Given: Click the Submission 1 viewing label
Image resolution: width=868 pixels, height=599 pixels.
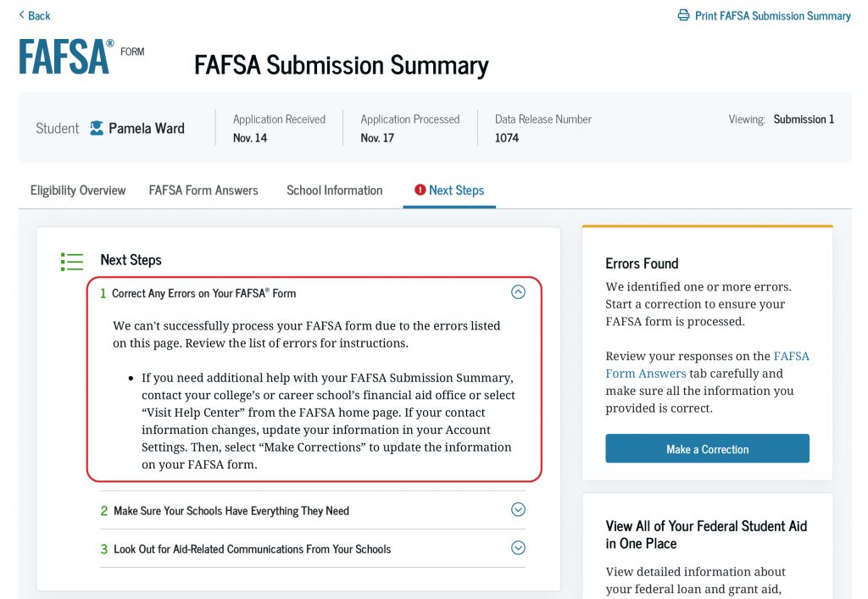Looking at the screenshot, I should point(803,119).
